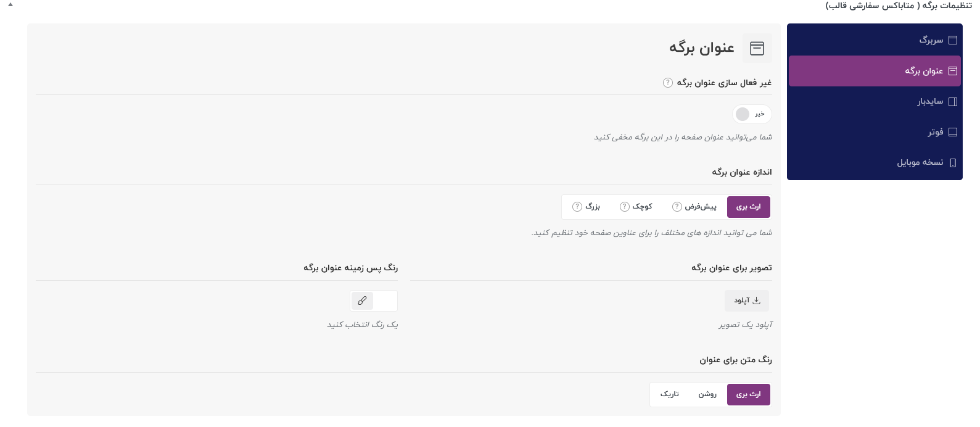
Task: Click the سربرگ header icon in sidebar
Action: click(x=953, y=40)
